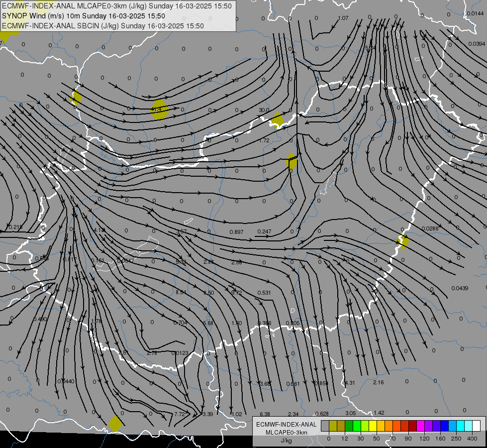Click the map value 3.66
This screenshot has height=448, width=487.
(265, 384)
